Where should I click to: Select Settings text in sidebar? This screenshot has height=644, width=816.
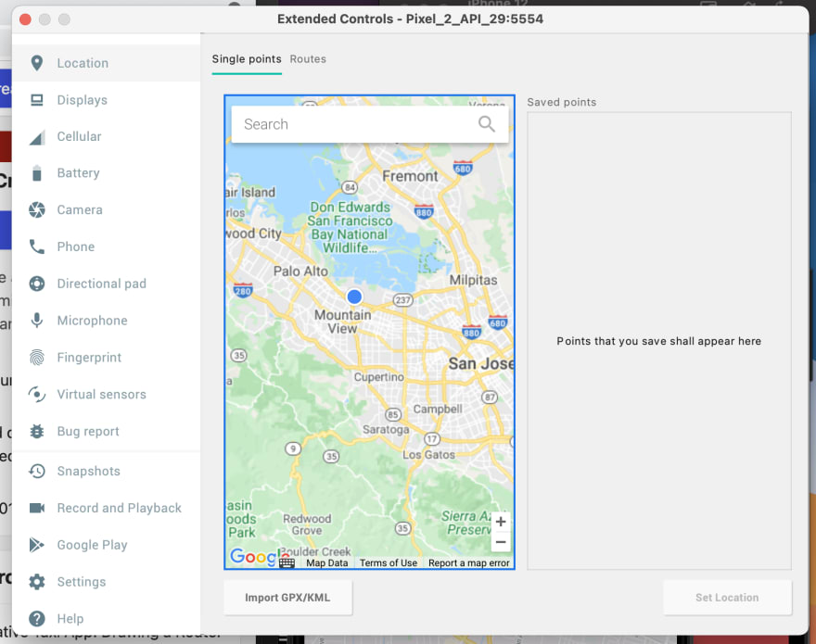click(82, 582)
